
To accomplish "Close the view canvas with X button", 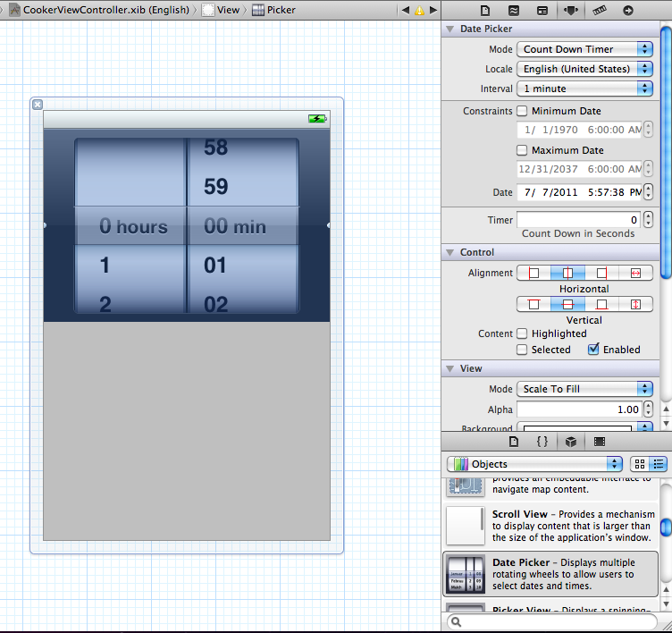I will (x=38, y=105).
